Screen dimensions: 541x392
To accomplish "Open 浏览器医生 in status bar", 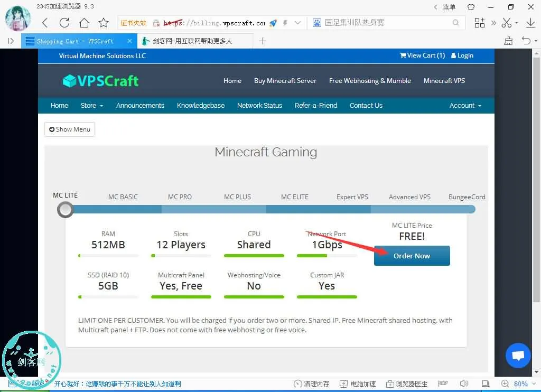I will click(407, 384).
